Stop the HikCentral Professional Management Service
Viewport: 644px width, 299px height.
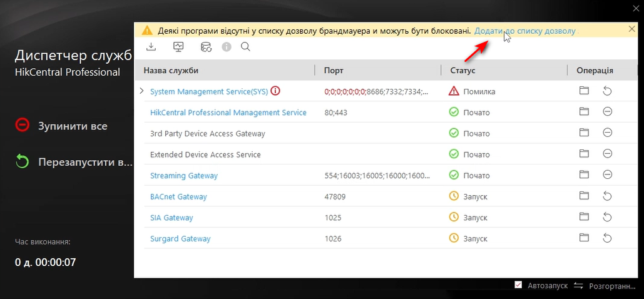[x=607, y=112]
